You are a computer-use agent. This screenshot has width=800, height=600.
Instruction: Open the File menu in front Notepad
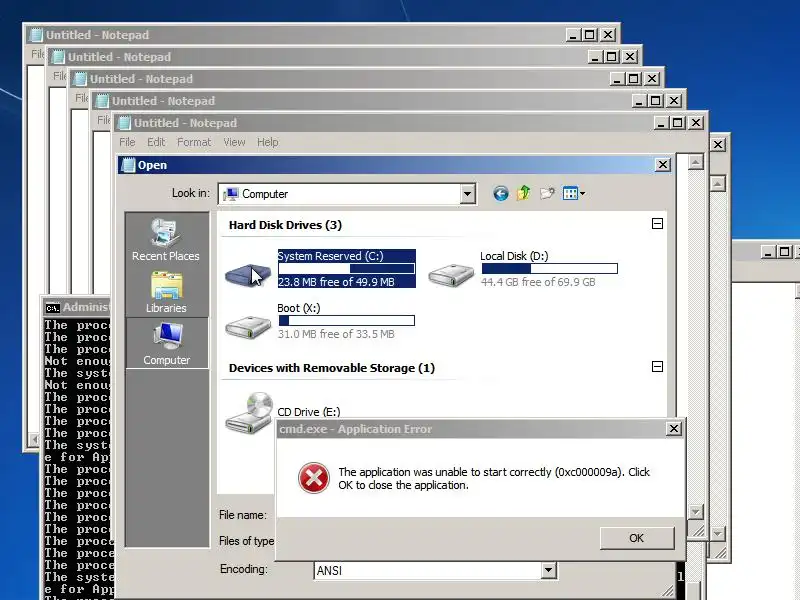127,142
